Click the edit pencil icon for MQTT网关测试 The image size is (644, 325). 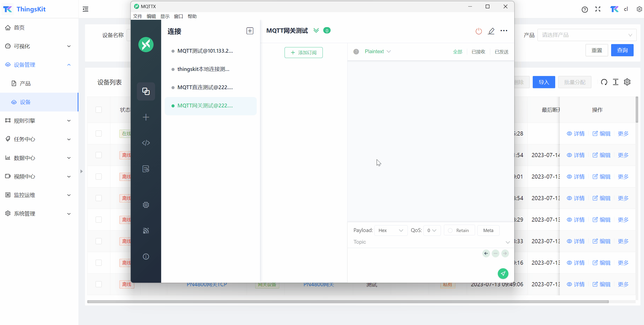point(491,31)
